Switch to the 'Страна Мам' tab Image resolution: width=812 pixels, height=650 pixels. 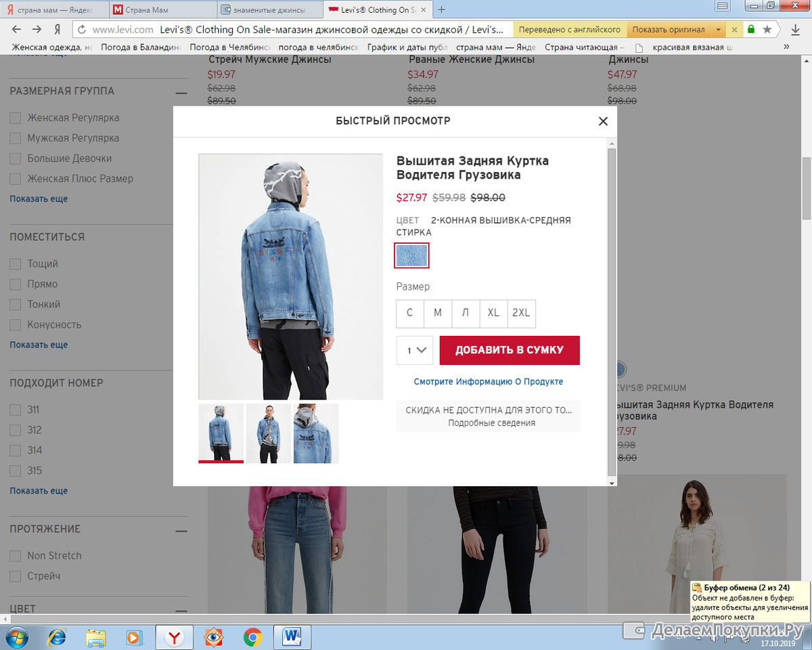pyautogui.click(x=162, y=10)
